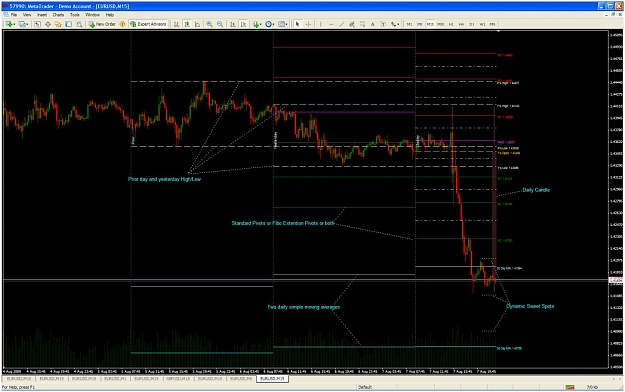Set timeframe to M30
The width and height of the screenshot is (625, 392).
pyautogui.click(x=440, y=24)
